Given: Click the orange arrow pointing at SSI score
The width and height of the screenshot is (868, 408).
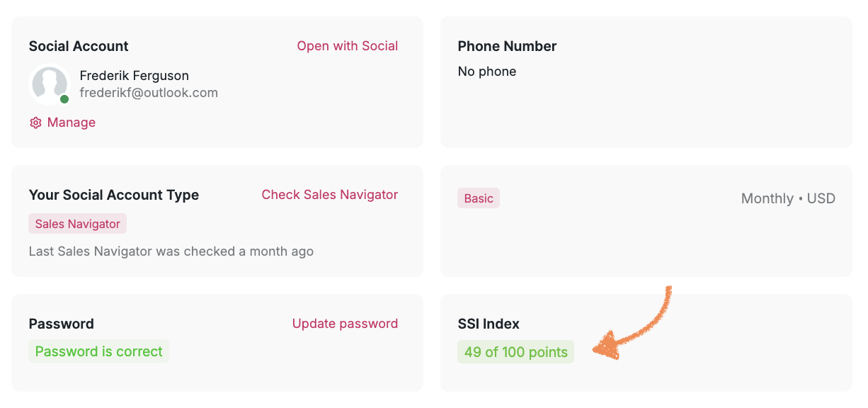Looking at the screenshot, I should click(632, 322).
